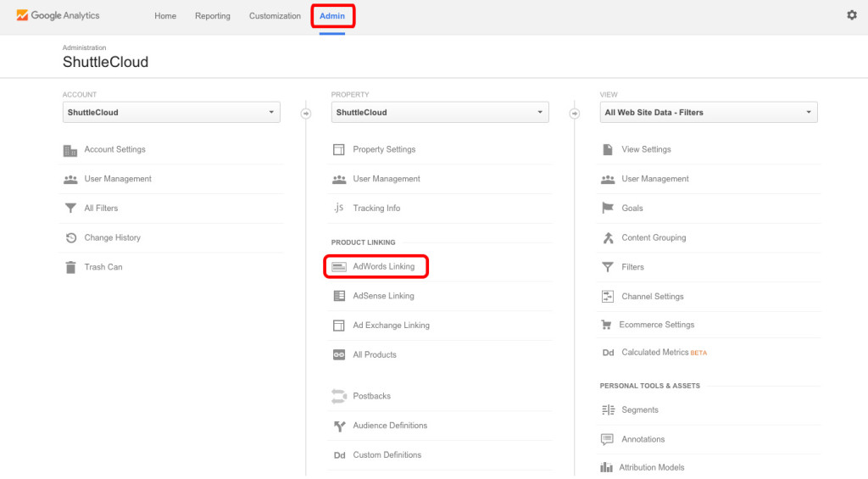This screenshot has height=479, width=868.
Task: Open the Reporting tab
Action: coord(213,16)
